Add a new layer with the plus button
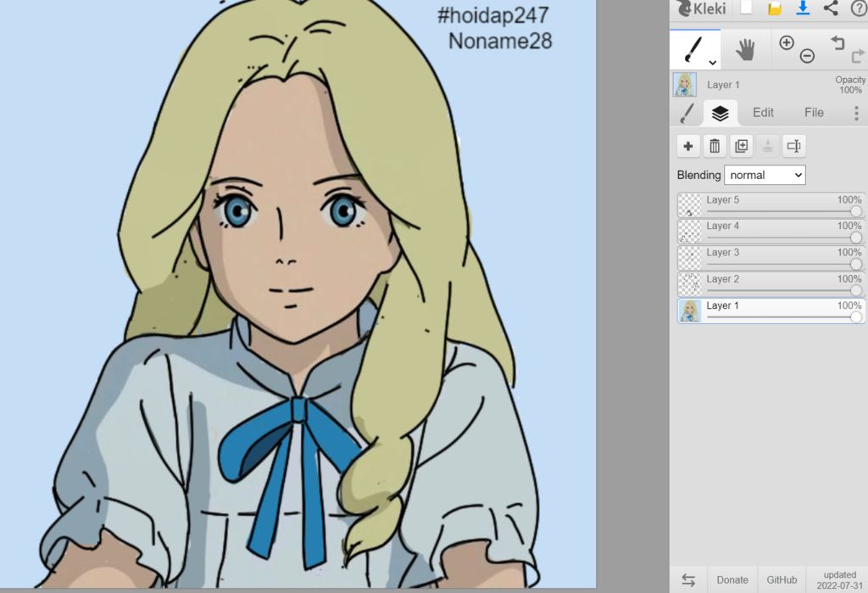Screen dimensions: 868x593 click(x=688, y=146)
